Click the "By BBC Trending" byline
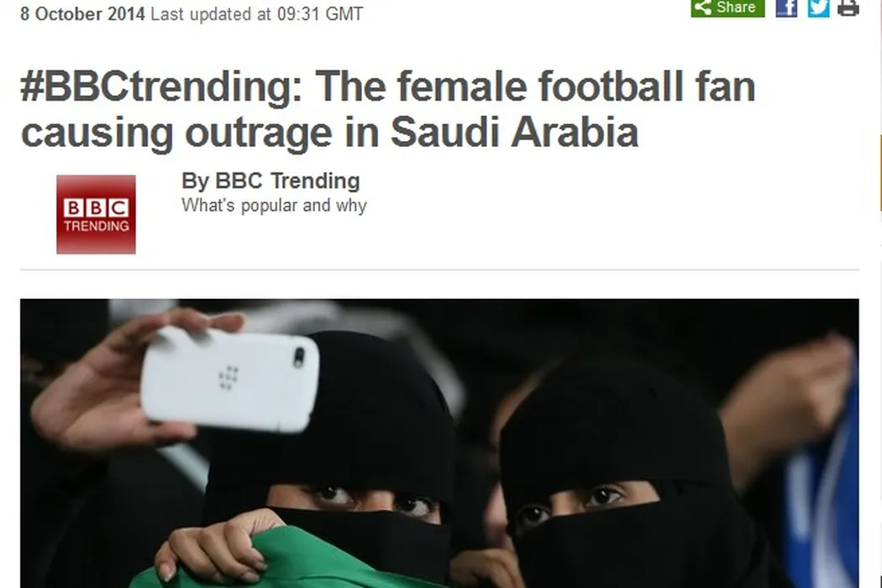The width and height of the screenshot is (882, 588). coord(270,181)
